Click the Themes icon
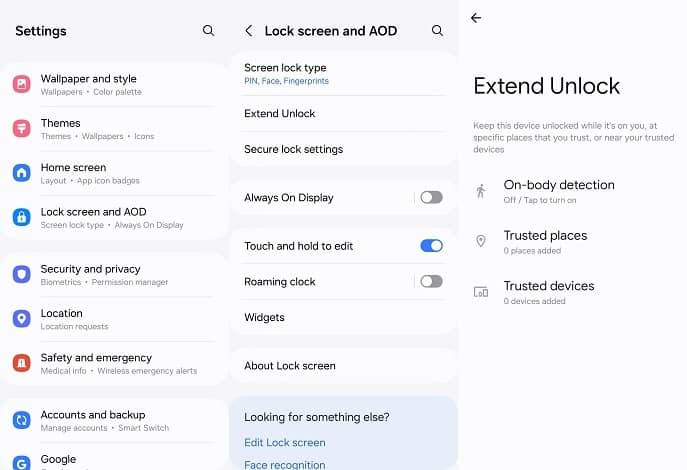 [21, 128]
